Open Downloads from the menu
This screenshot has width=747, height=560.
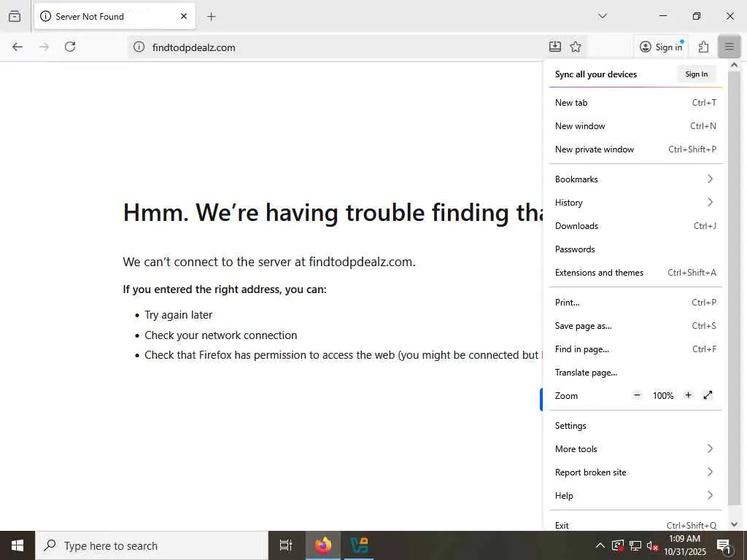pos(635,226)
